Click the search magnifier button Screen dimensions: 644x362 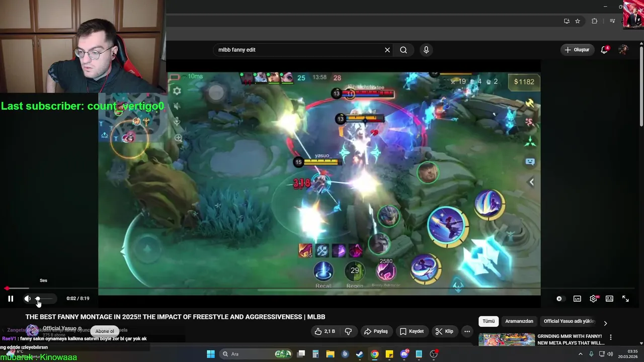tap(404, 50)
